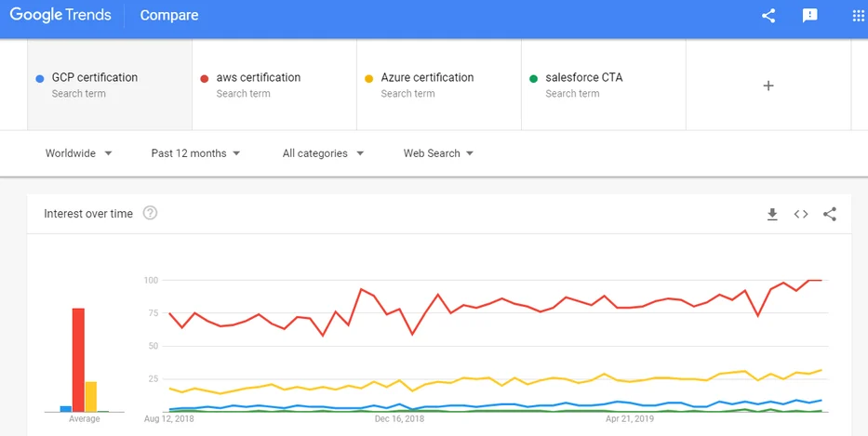Go to Google Trends home logo
Screen dimensions: 868x436
point(60,15)
